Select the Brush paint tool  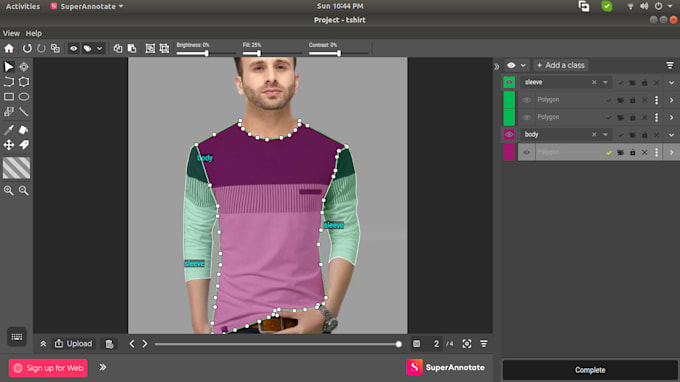pos(9,130)
